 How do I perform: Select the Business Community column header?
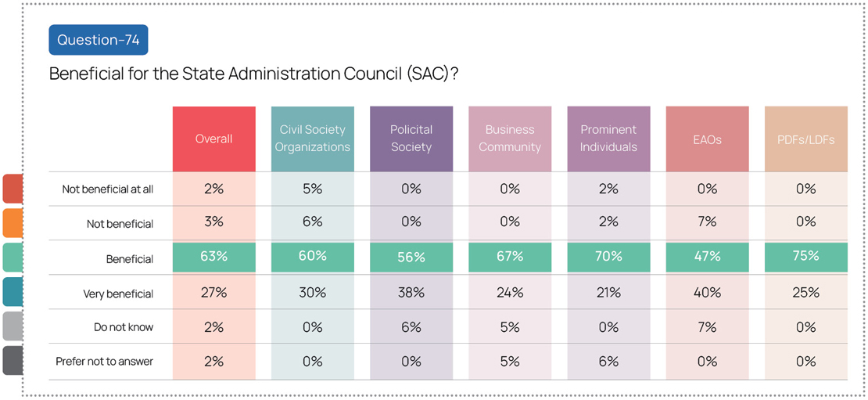[x=510, y=139]
